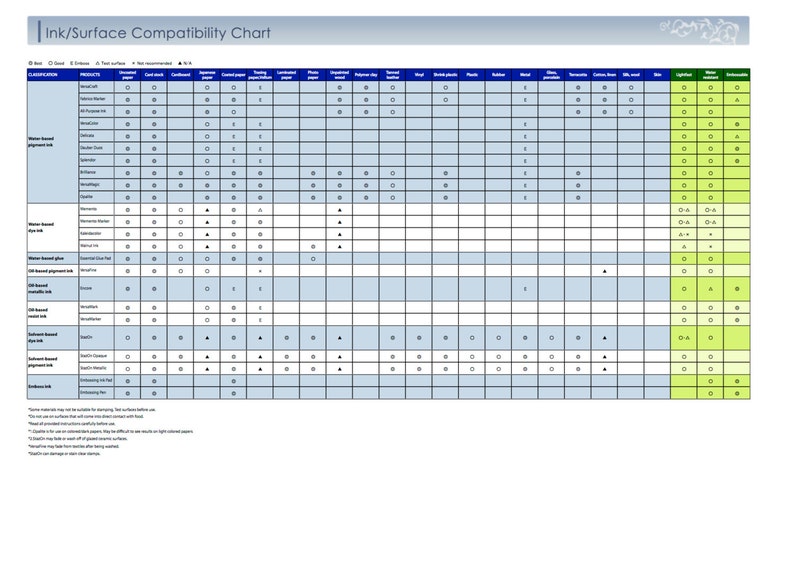Image resolution: width=794 pixels, height=562 pixels.
Task: Click the 'Splendor' product cell
Action: 96,160
